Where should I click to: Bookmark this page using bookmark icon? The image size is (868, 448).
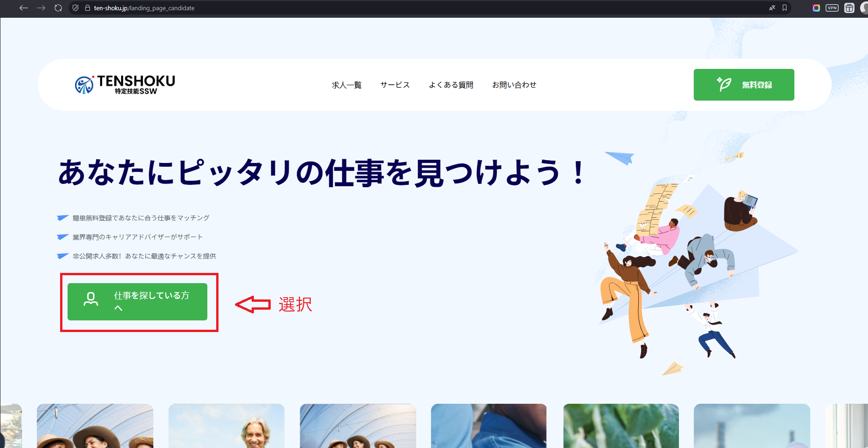coord(785,8)
